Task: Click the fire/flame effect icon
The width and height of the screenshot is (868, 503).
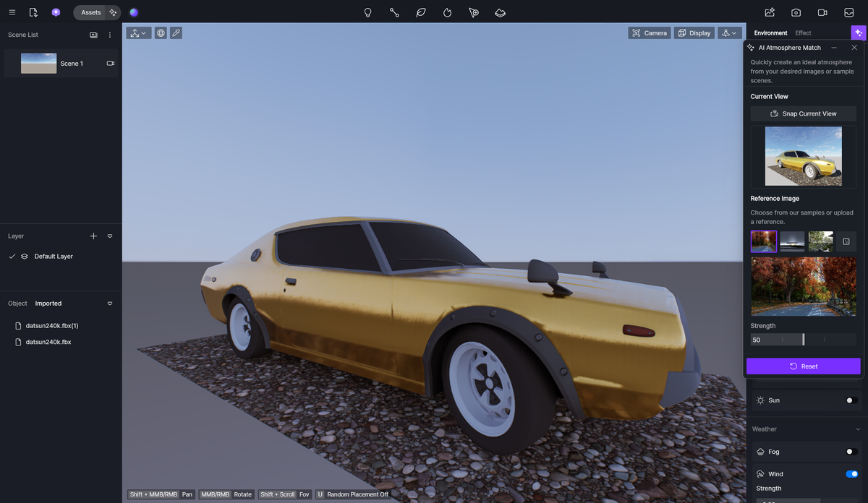Action: click(x=447, y=12)
